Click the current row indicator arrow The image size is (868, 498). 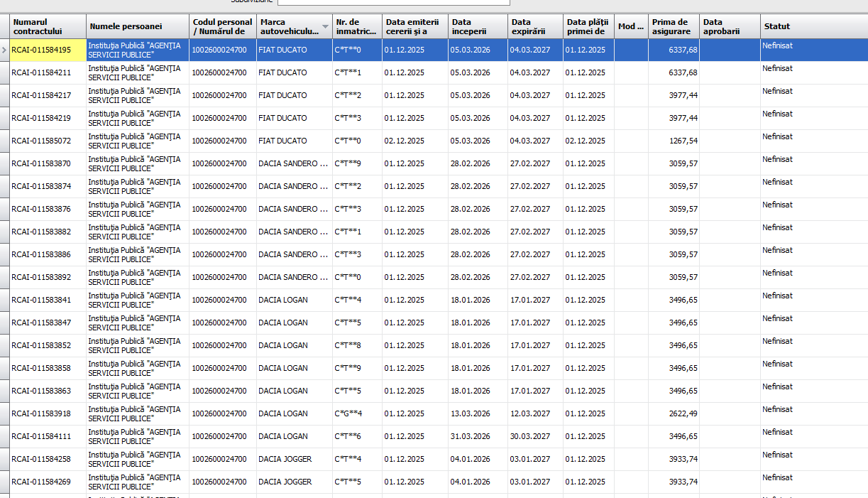(x=4, y=50)
